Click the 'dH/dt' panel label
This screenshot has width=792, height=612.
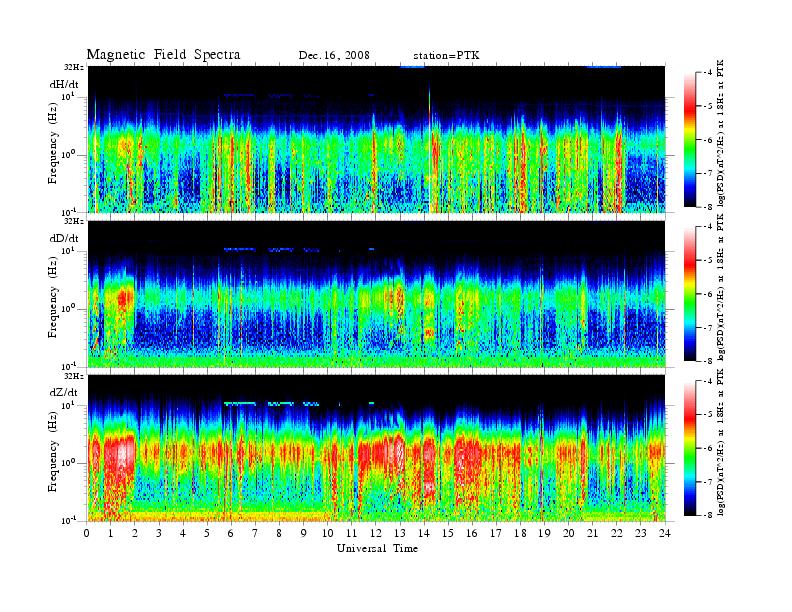64,84
